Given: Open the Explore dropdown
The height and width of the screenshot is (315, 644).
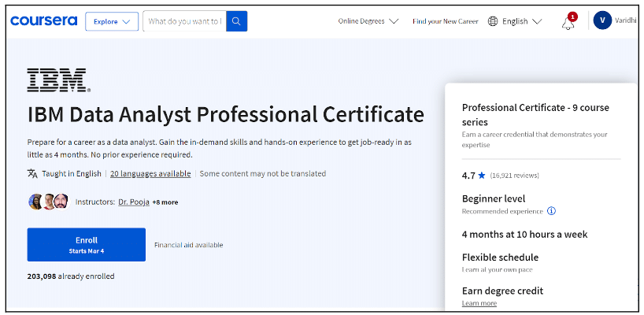Looking at the screenshot, I should tap(112, 21).
